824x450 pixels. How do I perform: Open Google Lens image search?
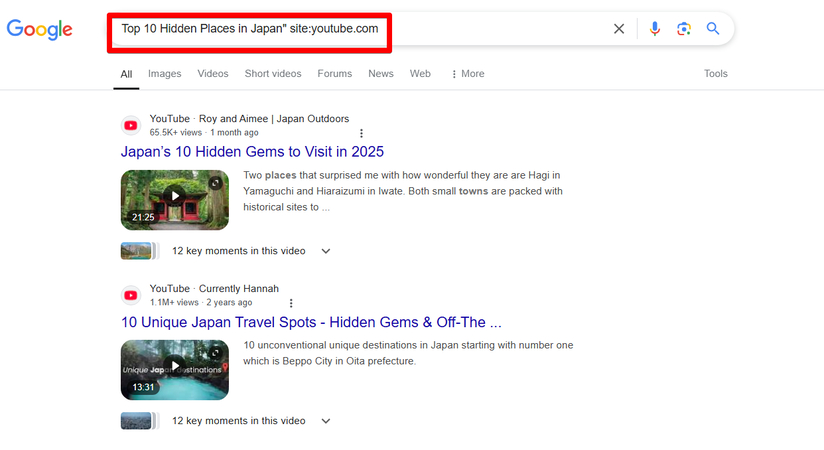[x=684, y=29]
